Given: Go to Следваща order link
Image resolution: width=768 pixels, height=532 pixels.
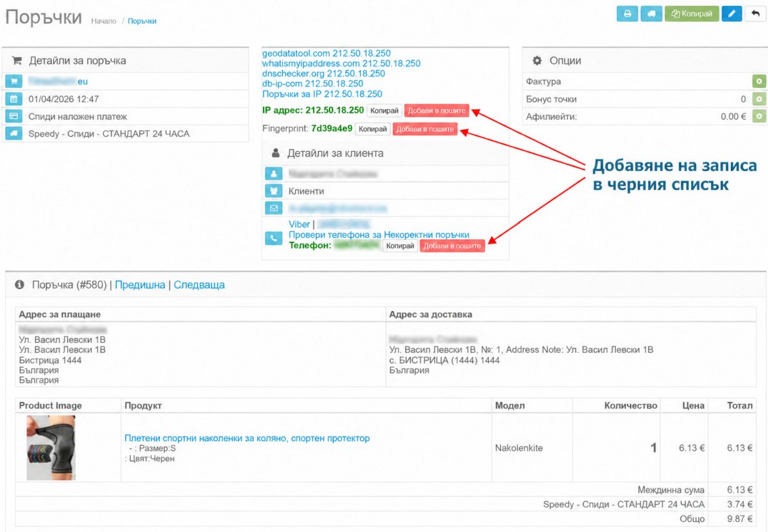Looking at the screenshot, I should [199, 285].
